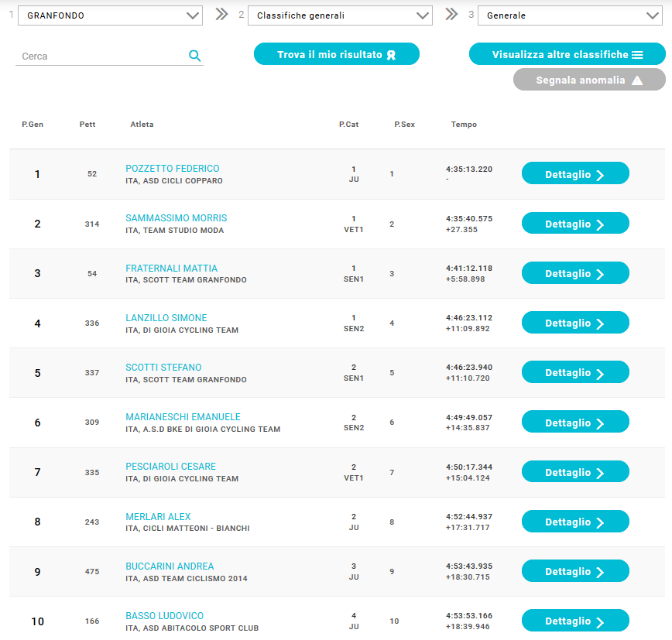Open athlete link BASSO LUDOVICO
The image size is (672, 640).
165,615
